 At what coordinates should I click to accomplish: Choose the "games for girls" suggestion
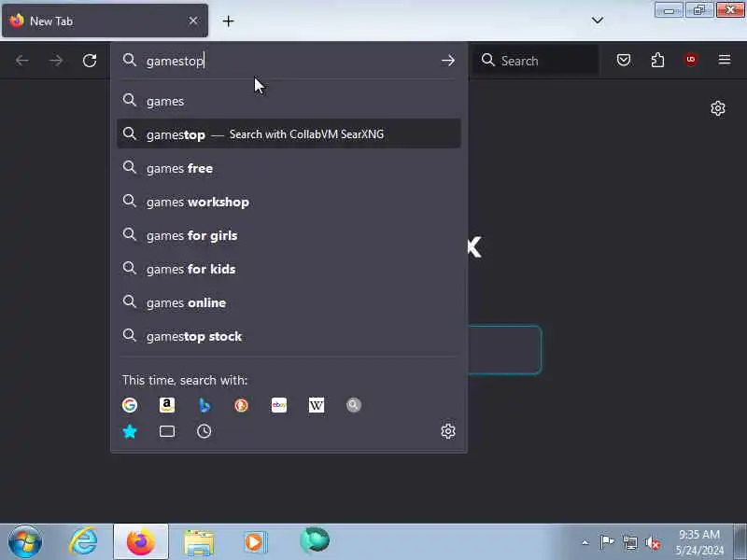(289, 235)
